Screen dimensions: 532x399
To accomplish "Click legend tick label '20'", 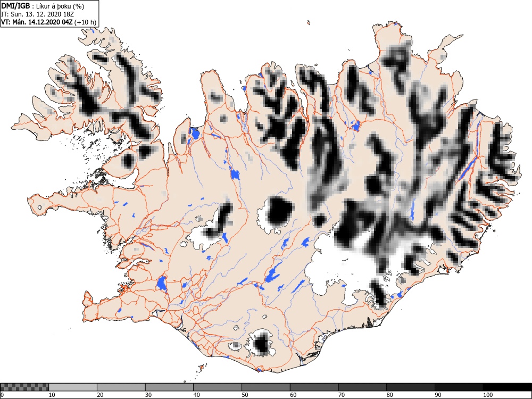I will (x=100, y=395).
